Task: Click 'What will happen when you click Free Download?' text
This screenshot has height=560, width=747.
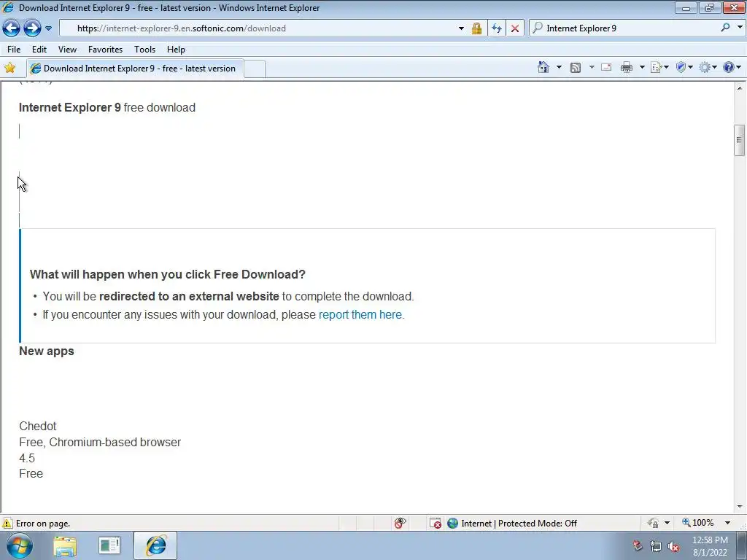Action: tap(168, 274)
